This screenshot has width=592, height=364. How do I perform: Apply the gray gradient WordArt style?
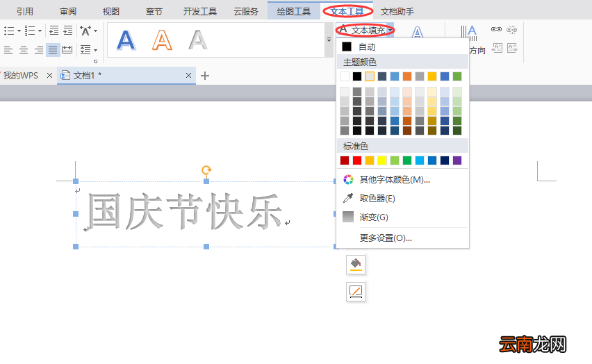coord(198,40)
